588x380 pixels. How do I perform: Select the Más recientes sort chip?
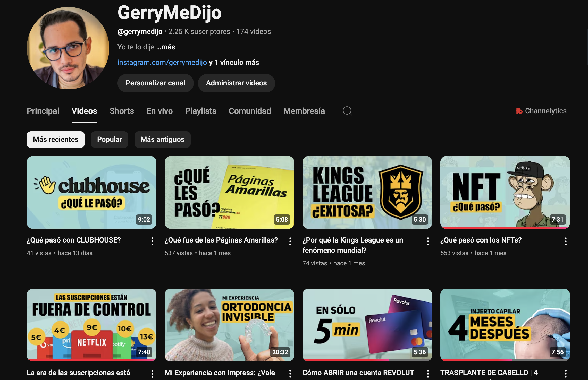click(56, 140)
